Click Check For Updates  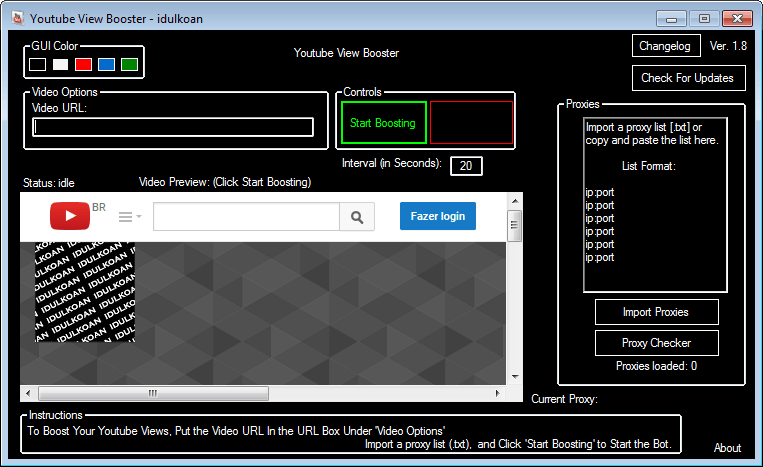689,78
